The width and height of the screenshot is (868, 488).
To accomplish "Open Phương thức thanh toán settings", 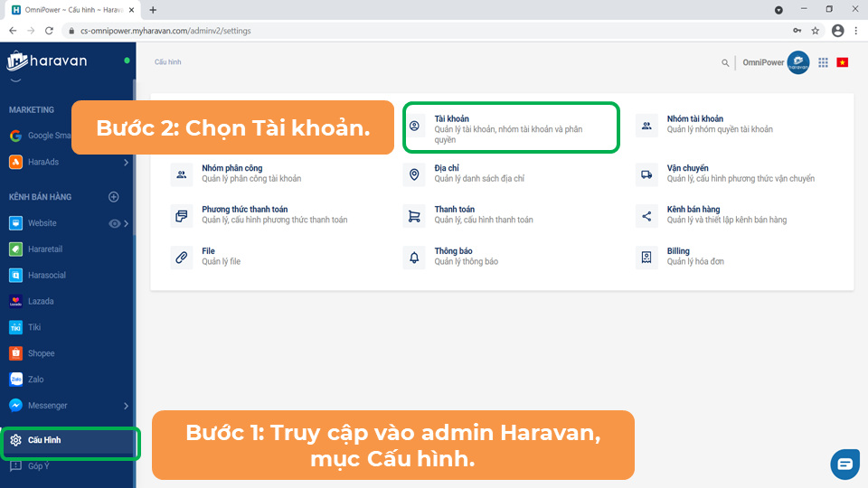I will pos(275,215).
